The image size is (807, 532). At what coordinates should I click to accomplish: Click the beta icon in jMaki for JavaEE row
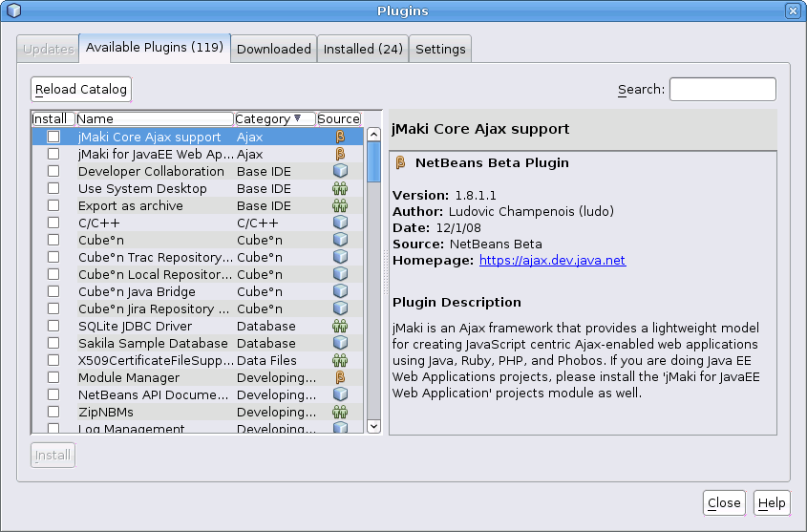[340, 154]
